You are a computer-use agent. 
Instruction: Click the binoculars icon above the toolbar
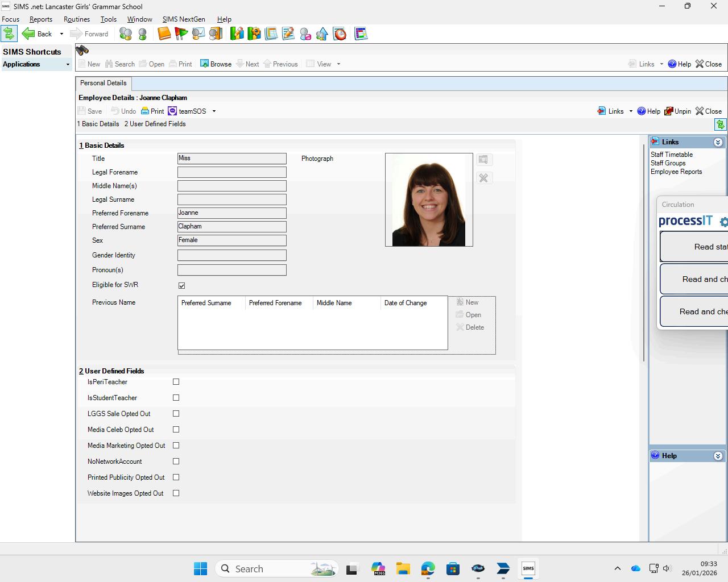(x=82, y=50)
